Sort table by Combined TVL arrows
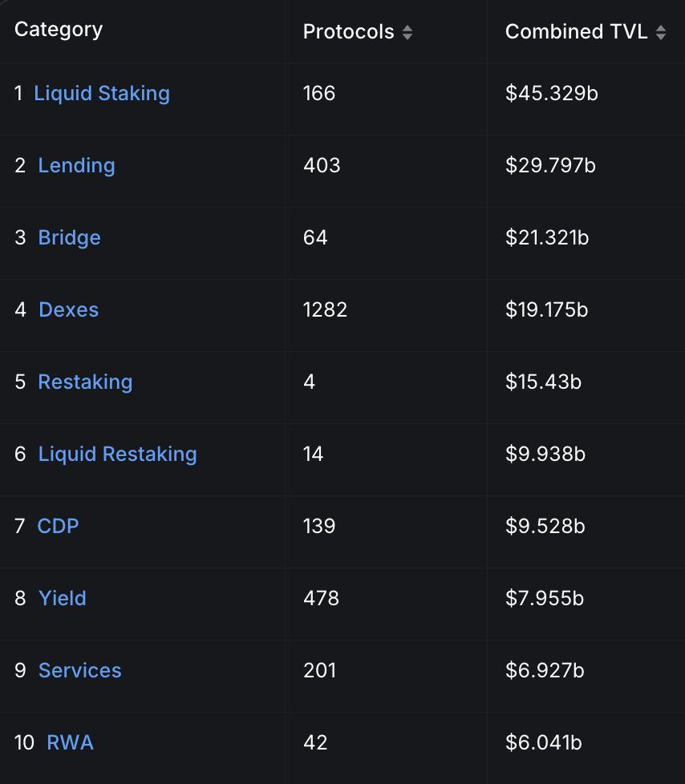Viewport: 685px width, 784px height. click(x=661, y=32)
